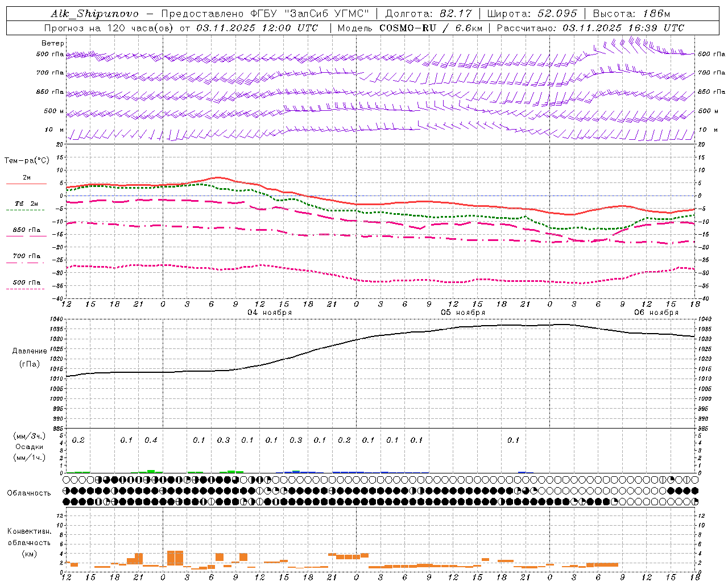The width and height of the screenshot is (728, 582).
Task: Click the 'Td 2м' dew point legend entry
Action: (27, 203)
